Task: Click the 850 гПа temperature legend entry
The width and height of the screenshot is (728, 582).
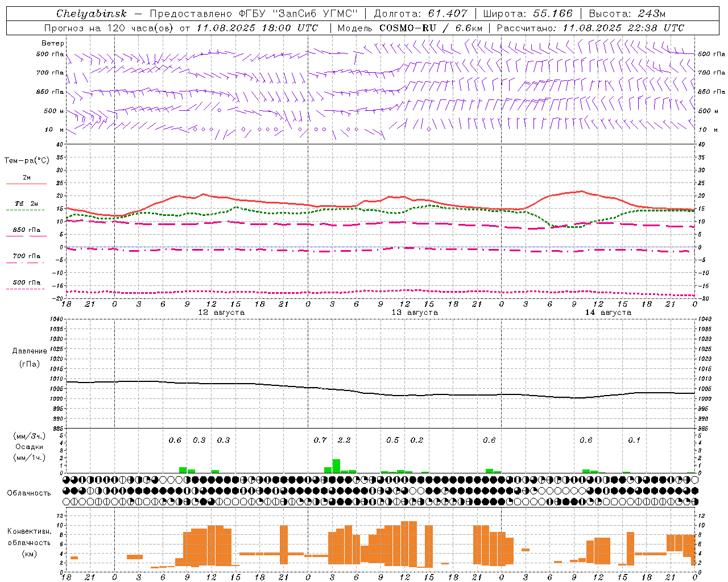Action: (27, 230)
